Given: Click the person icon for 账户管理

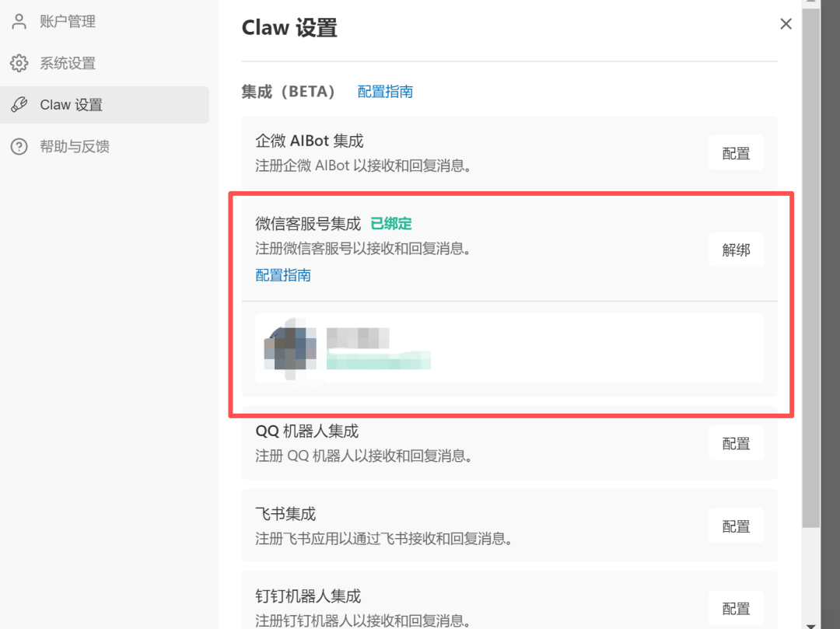Looking at the screenshot, I should pyautogui.click(x=19, y=22).
